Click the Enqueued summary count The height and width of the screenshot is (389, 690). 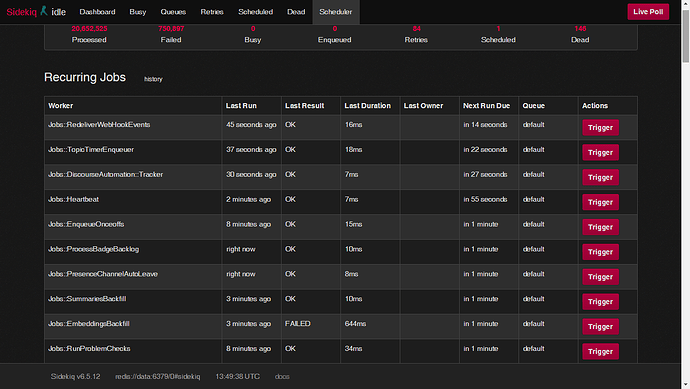pyautogui.click(x=334, y=29)
